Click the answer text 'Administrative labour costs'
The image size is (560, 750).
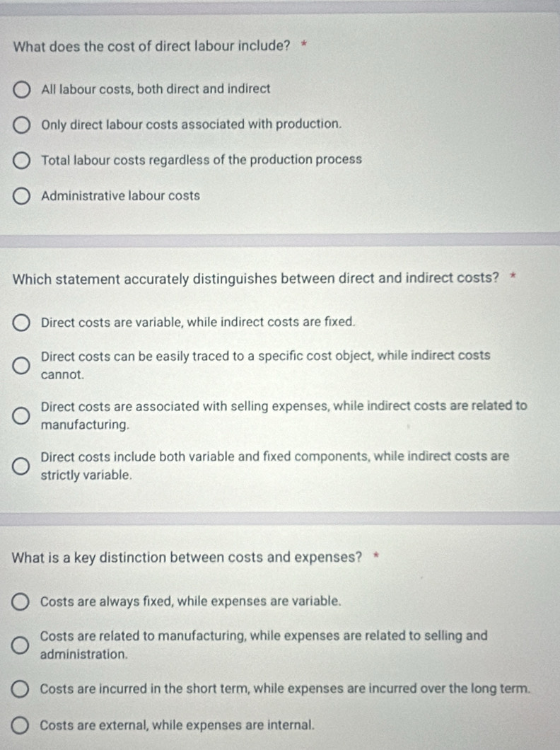[120, 196]
